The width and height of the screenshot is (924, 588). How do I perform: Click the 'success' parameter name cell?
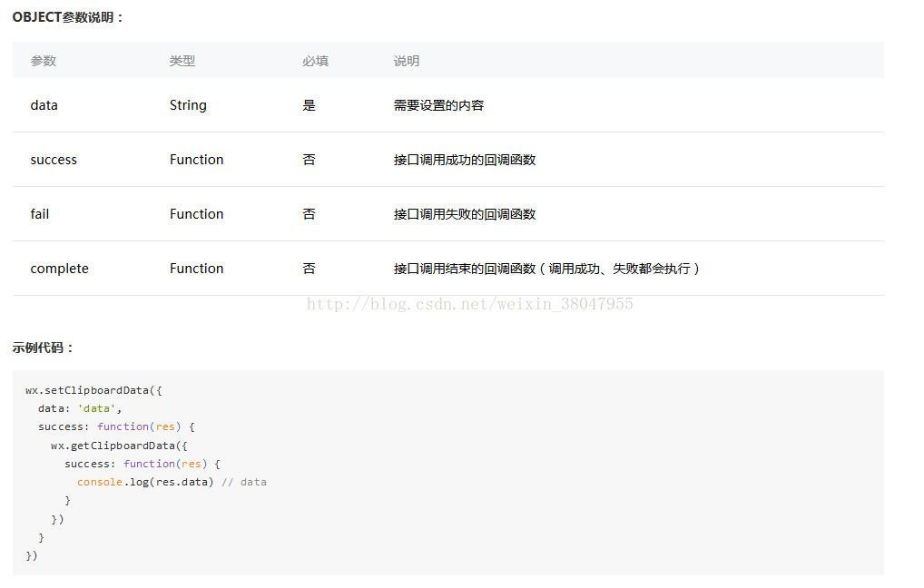coord(54,160)
